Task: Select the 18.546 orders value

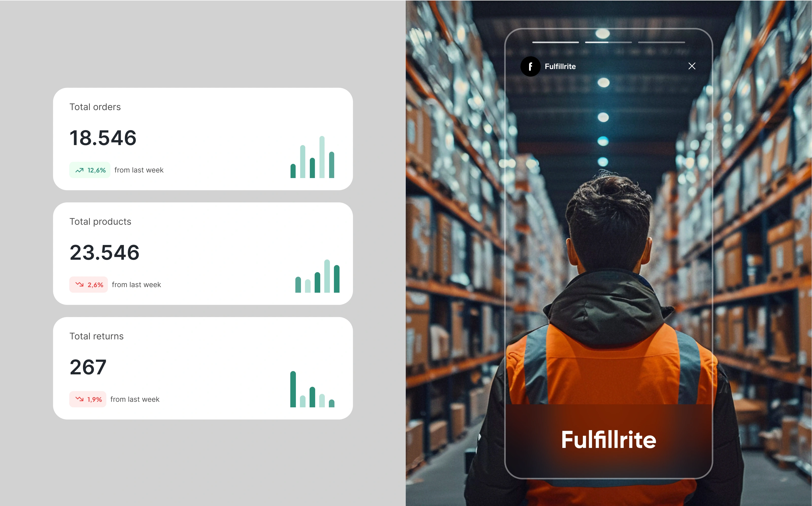Action: click(x=103, y=137)
